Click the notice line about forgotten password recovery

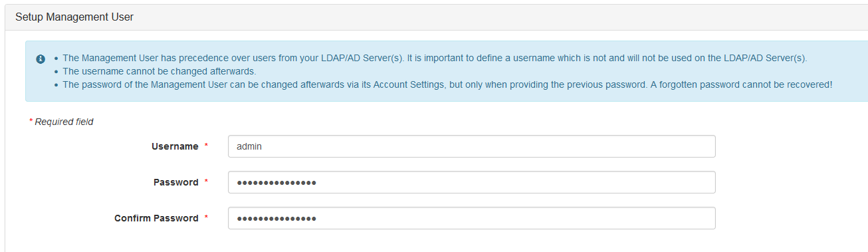click(x=447, y=84)
